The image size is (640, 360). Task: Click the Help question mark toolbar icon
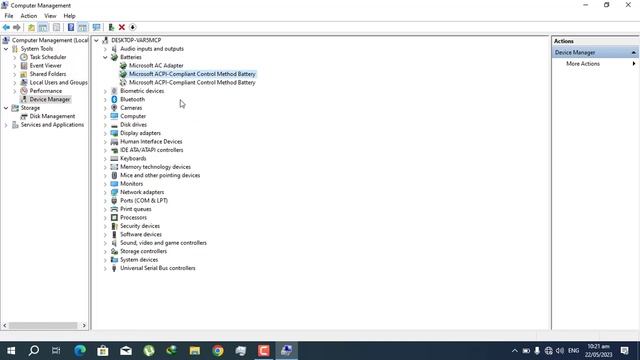(71, 27)
